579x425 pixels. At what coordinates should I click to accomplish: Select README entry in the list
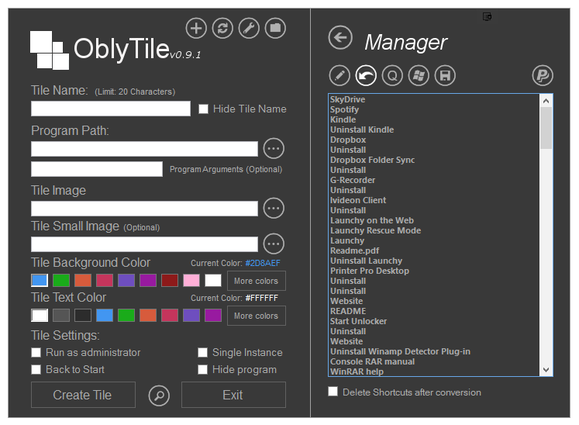(348, 311)
